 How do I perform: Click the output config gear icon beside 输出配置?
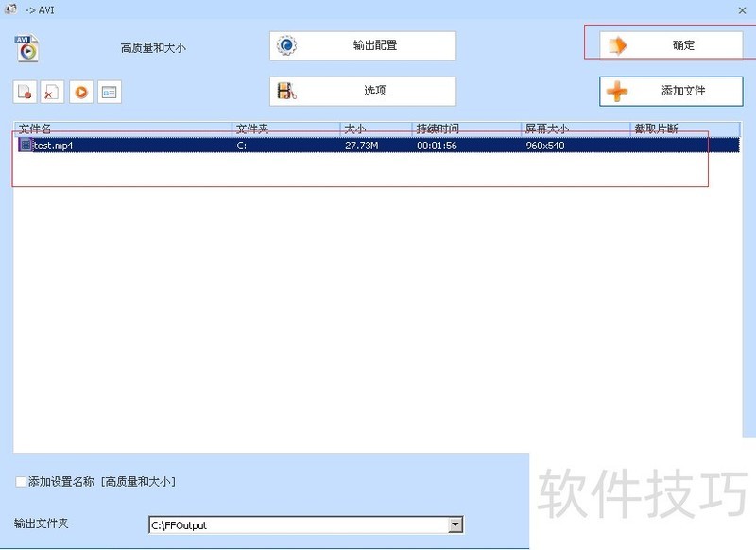coord(286,43)
